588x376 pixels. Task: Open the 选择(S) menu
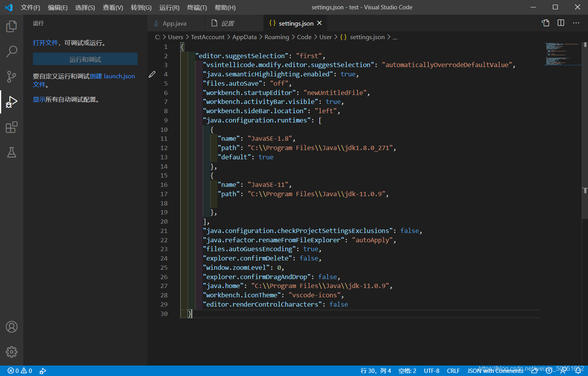85,7
